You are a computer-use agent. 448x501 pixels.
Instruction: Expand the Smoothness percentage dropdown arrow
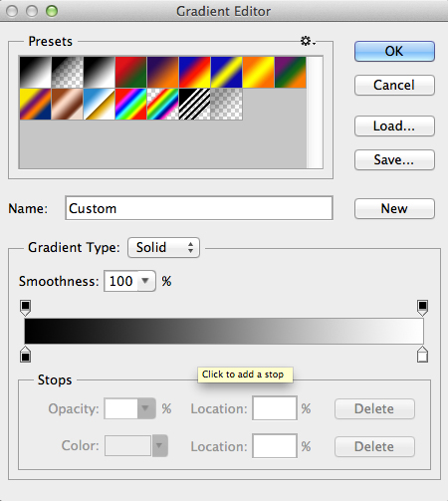coord(145,281)
